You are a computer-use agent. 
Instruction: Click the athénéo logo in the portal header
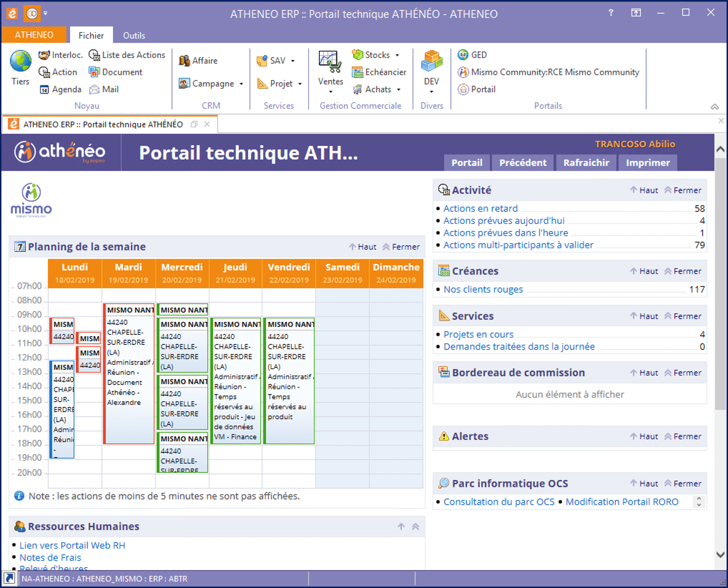click(x=60, y=151)
